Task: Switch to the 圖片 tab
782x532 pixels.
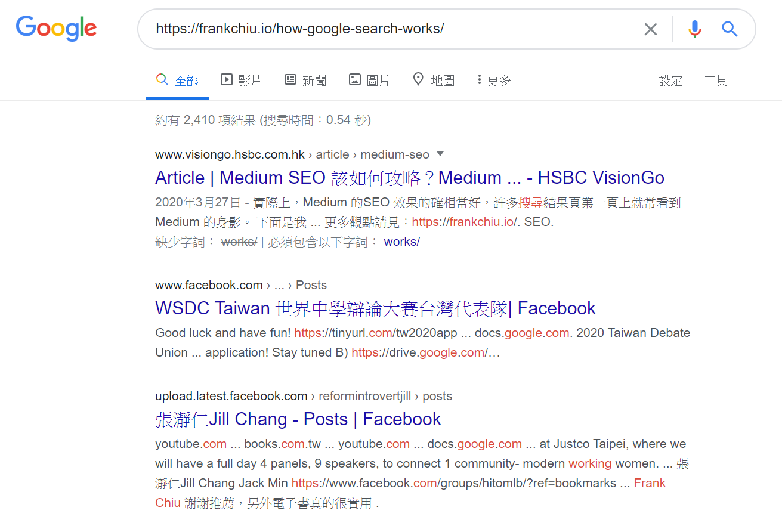Action: click(x=369, y=81)
